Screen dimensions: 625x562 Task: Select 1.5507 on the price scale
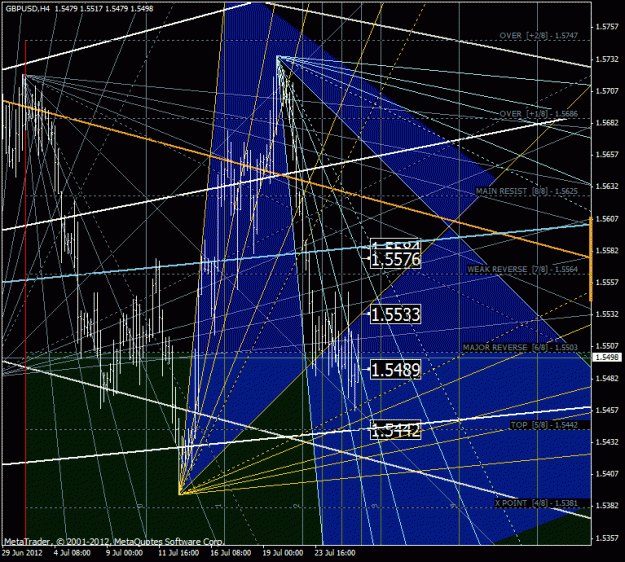pos(607,346)
